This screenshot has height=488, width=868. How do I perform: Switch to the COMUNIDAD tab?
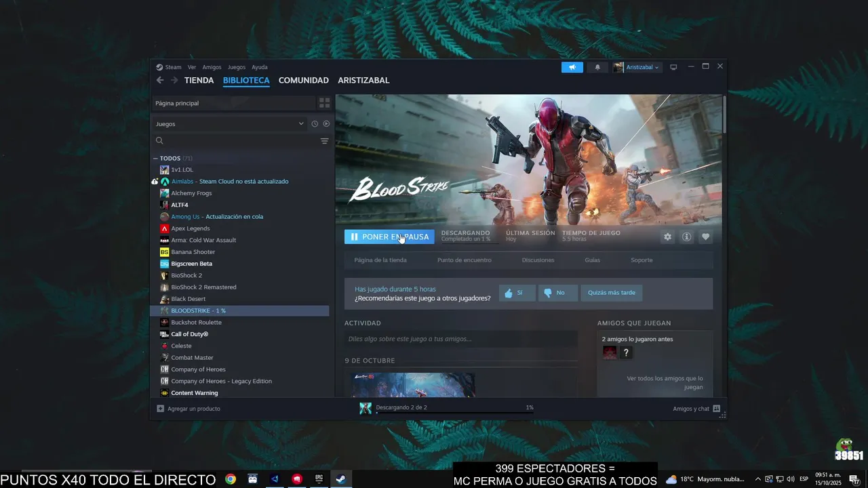tap(304, 80)
